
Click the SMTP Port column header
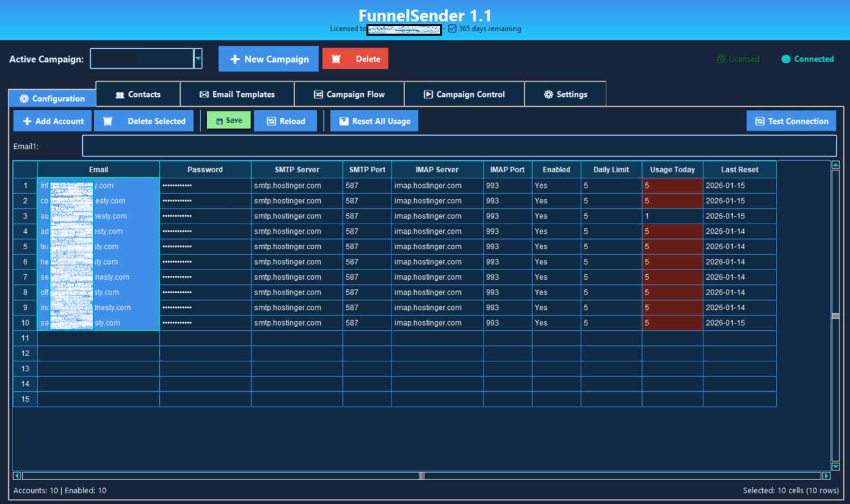point(367,169)
